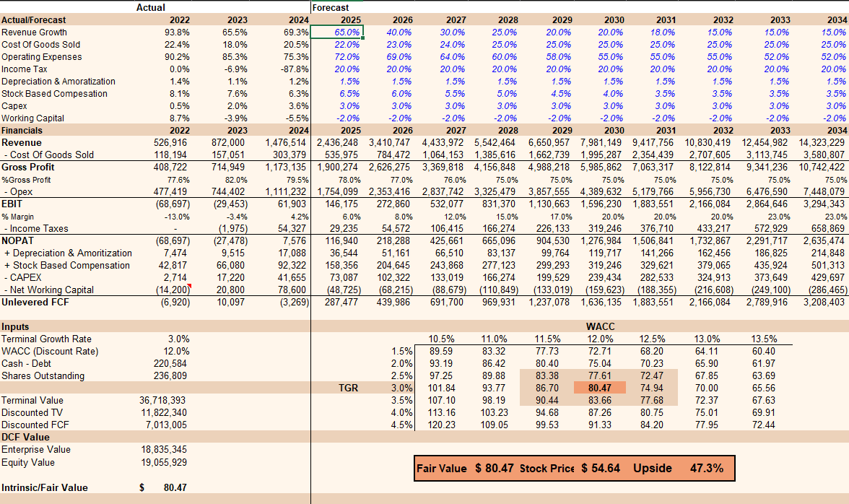Click sensitivity value 101.84 in 3.0% row
The width and height of the screenshot is (849, 504).
click(441, 388)
